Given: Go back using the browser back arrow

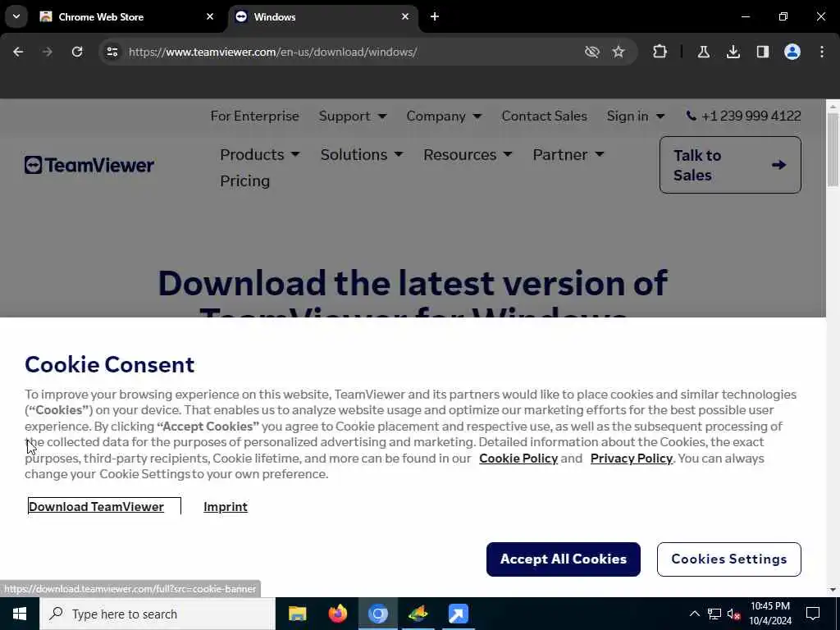Looking at the screenshot, I should click(x=18, y=52).
